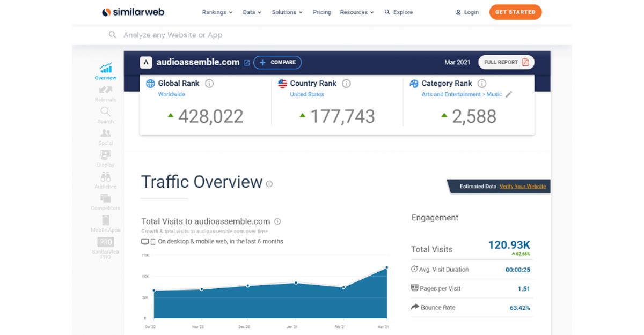Click the audioassemble.com site title
This screenshot has height=335, width=644.
coord(198,62)
